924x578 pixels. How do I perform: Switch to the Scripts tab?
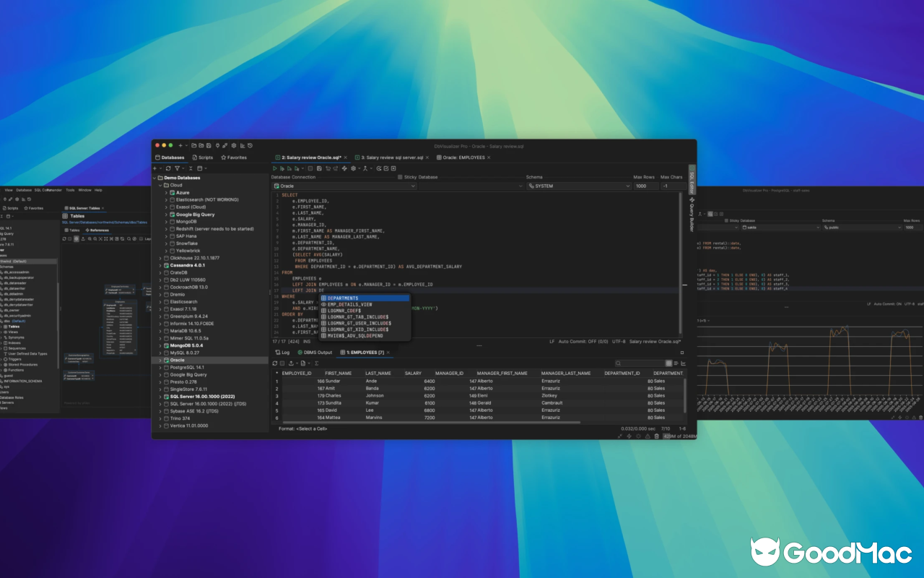[203, 157]
